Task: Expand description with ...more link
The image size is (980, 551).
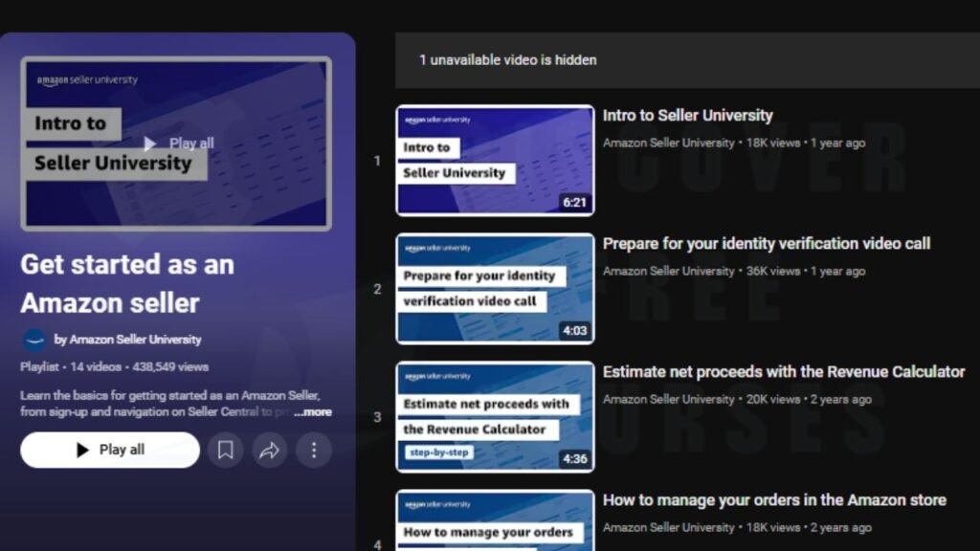Action: pyautogui.click(x=313, y=412)
